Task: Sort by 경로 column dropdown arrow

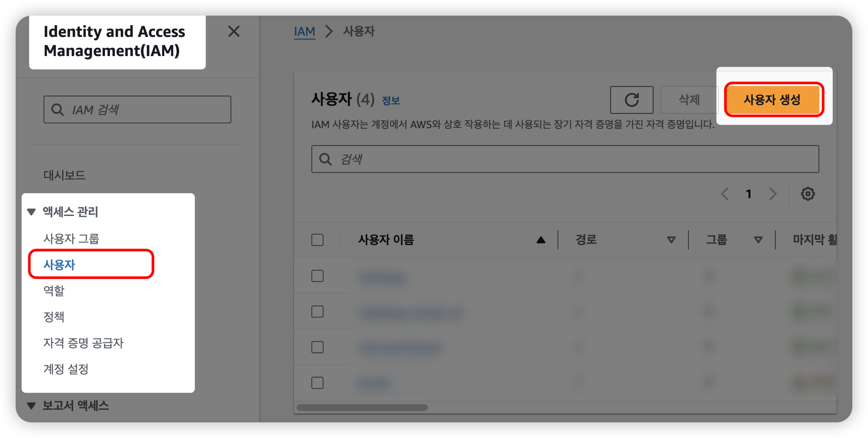Action: click(x=671, y=240)
